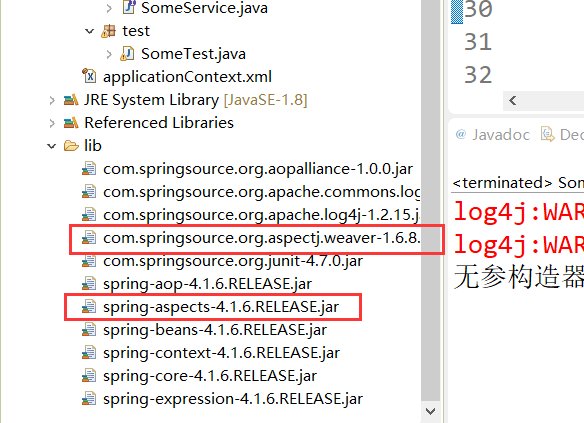Viewport: 584px width, 423px height.
Task: Click the package explorer vertical scrollbar track
Action: (431, 201)
